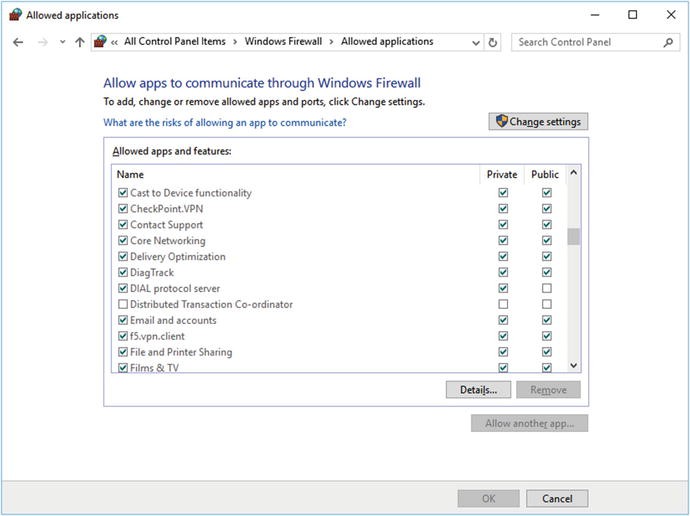Image resolution: width=690 pixels, height=516 pixels.
Task: Toggle the DiagTrack name checkbox
Action: [123, 272]
